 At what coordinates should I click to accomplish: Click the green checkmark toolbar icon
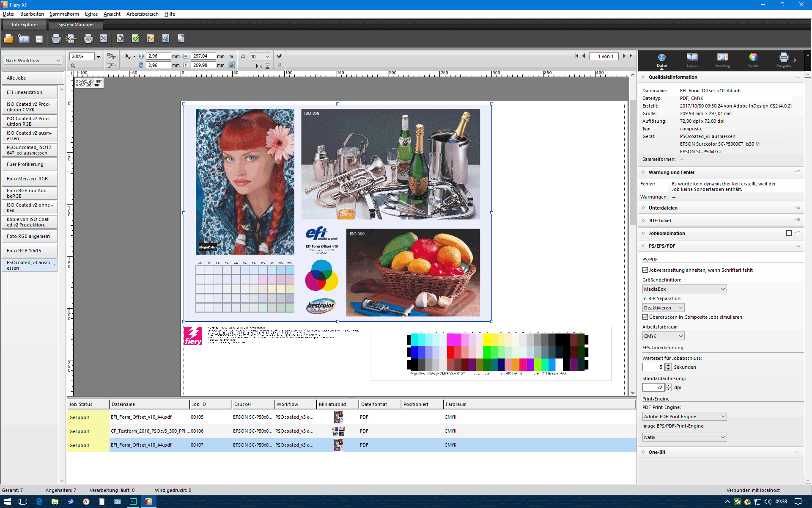point(135,39)
